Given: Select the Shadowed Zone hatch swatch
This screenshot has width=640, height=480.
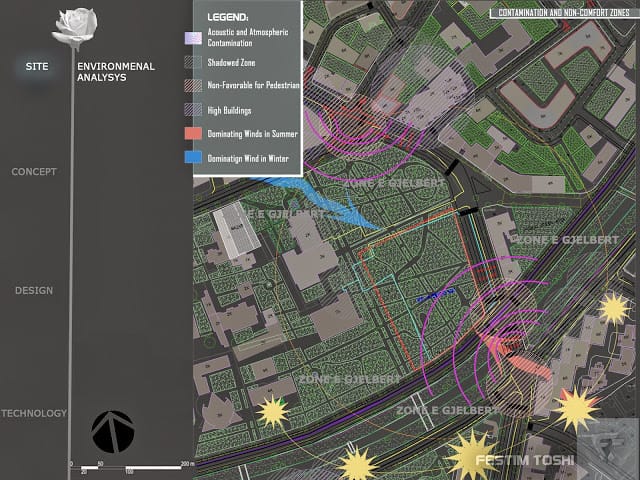Looking at the screenshot, I should [x=193, y=62].
